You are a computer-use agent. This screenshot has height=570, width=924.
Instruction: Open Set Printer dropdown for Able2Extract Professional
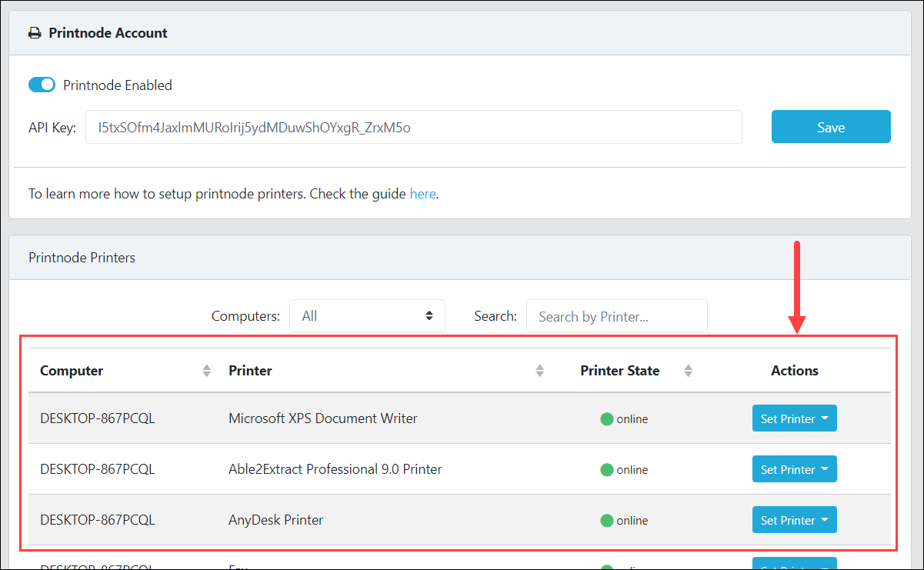pyautogui.click(x=794, y=470)
